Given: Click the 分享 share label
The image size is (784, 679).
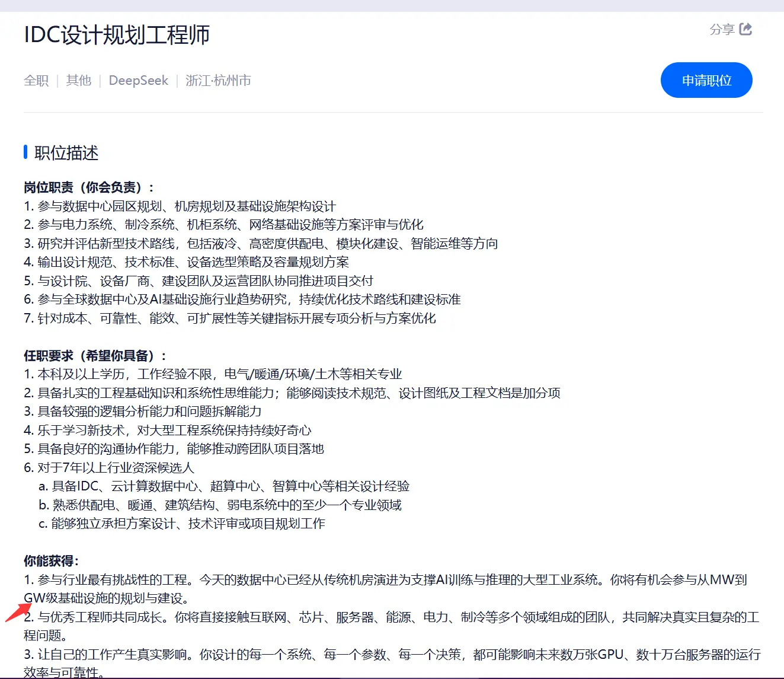Looking at the screenshot, I should (722, 29).
